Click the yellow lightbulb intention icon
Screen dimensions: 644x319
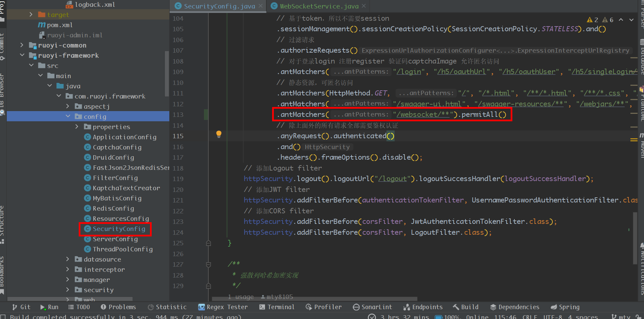click(219, 134)
